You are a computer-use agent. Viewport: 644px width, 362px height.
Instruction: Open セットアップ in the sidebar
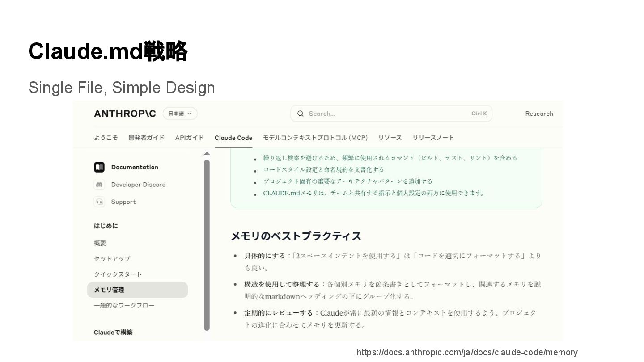coord(112,259)
